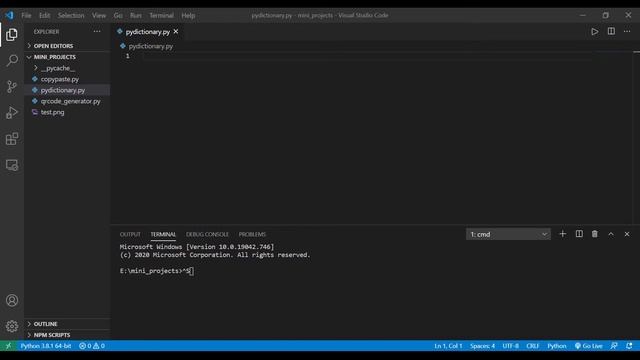Close the terminal panel
The height and width of the screenshot is (360, 640).
coord(627,234)
